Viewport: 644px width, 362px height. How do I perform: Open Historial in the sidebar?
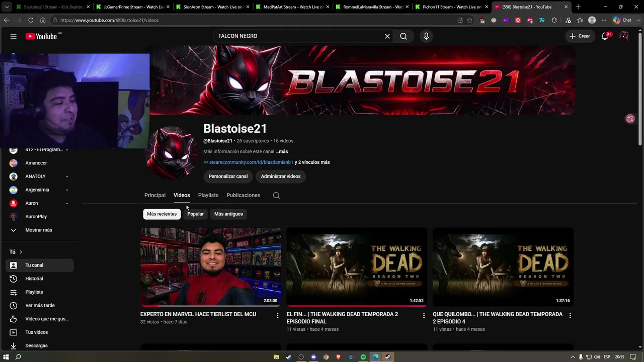(x=39, y=279)
